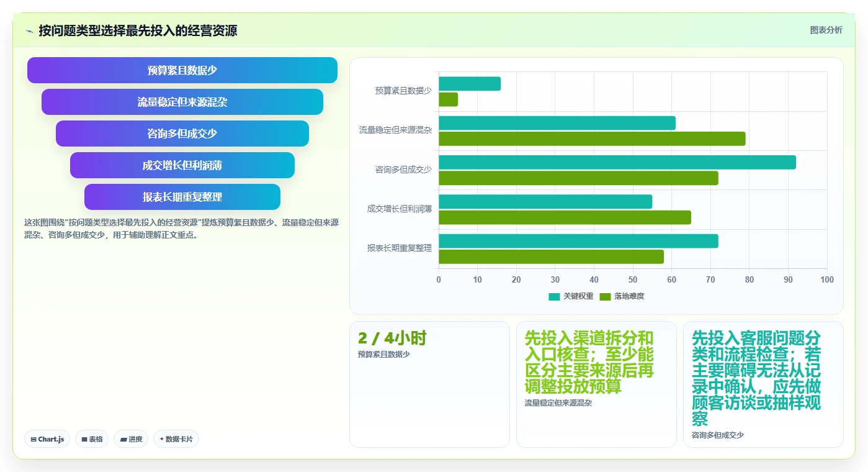Click 关键权重 bar for 咨询多但成交少
Screen dimensions: 868x472
617,162
